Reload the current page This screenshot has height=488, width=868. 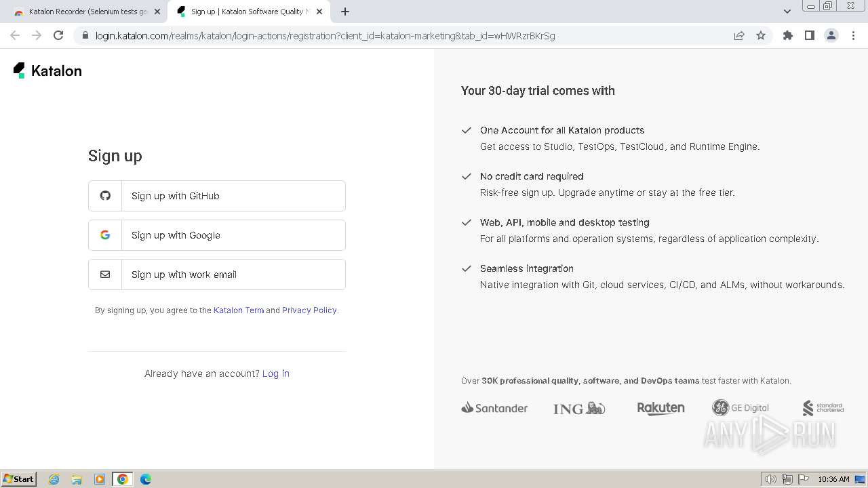[x=58, y=35]
